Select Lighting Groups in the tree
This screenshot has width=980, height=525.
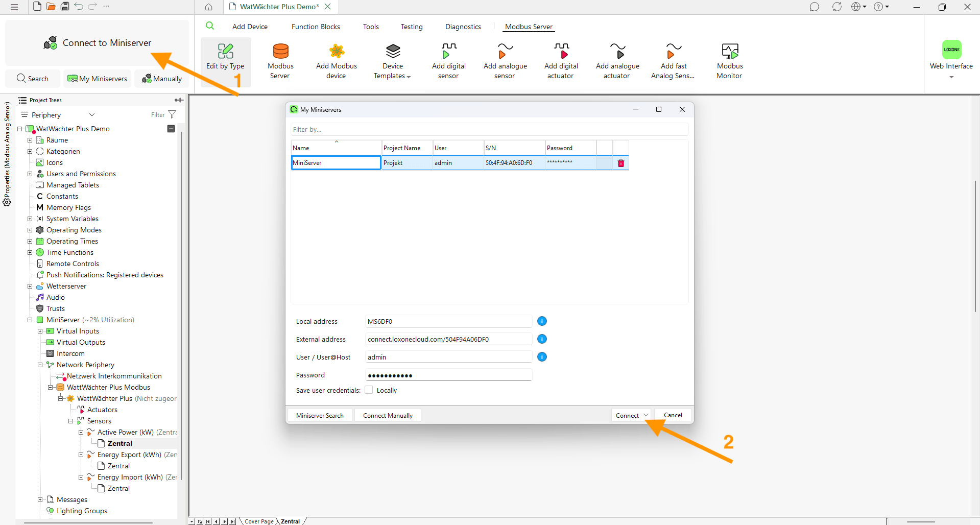[x=82, y=511]
